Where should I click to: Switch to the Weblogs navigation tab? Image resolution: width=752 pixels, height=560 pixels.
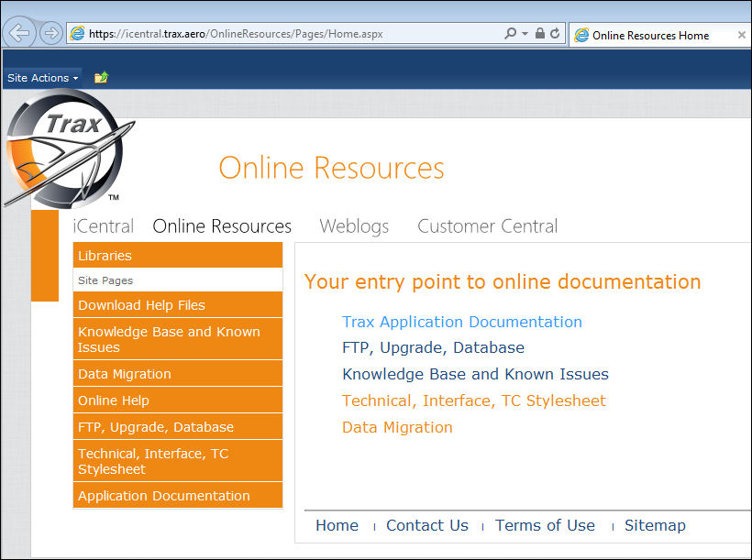point(354,225)
